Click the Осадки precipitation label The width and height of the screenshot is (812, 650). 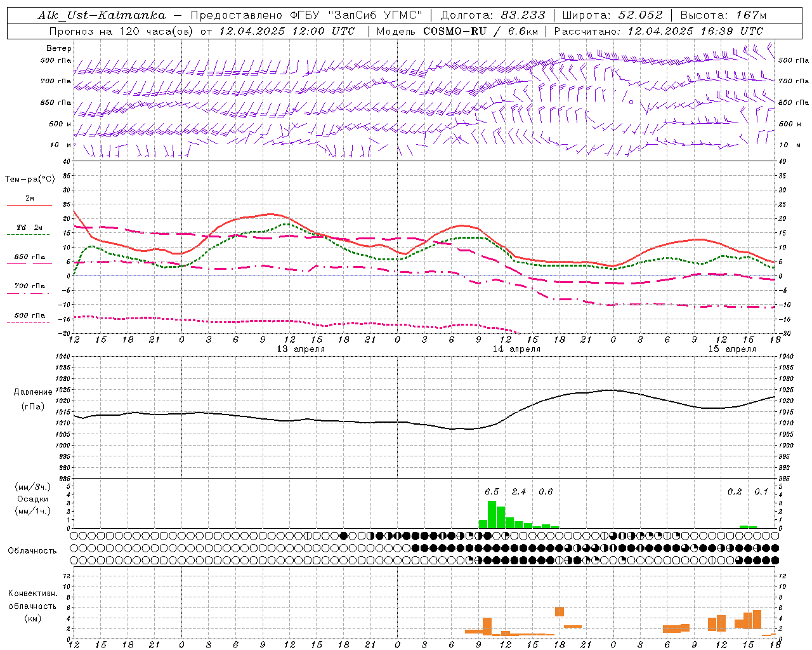tap(33, 499)
